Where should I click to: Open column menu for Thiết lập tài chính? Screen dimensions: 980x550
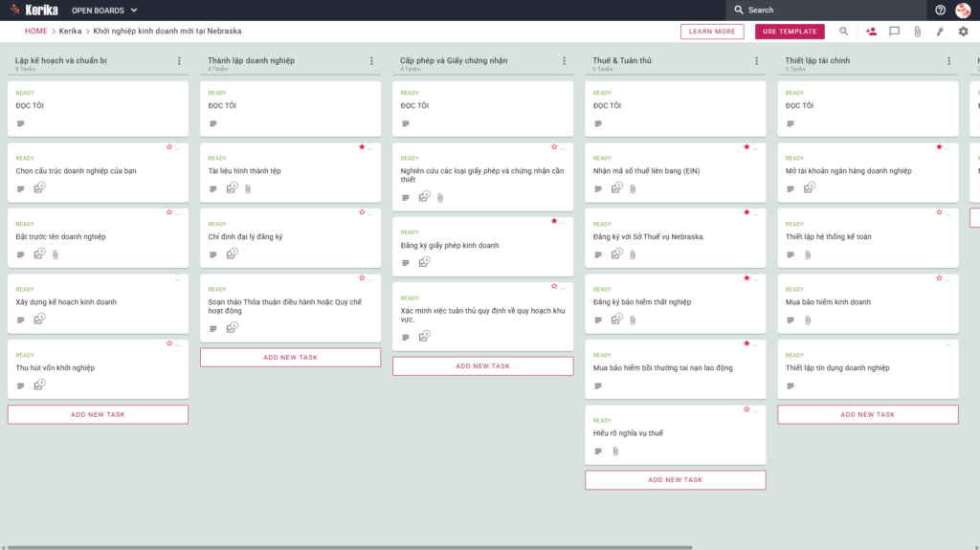tap(949, 61)
